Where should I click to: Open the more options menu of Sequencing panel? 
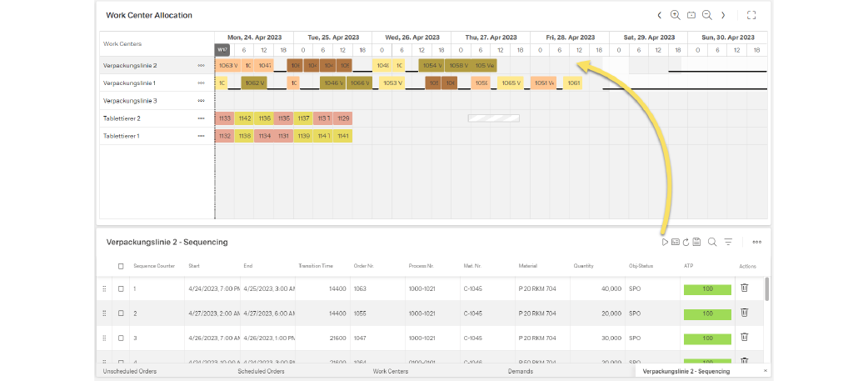(756, 242)
